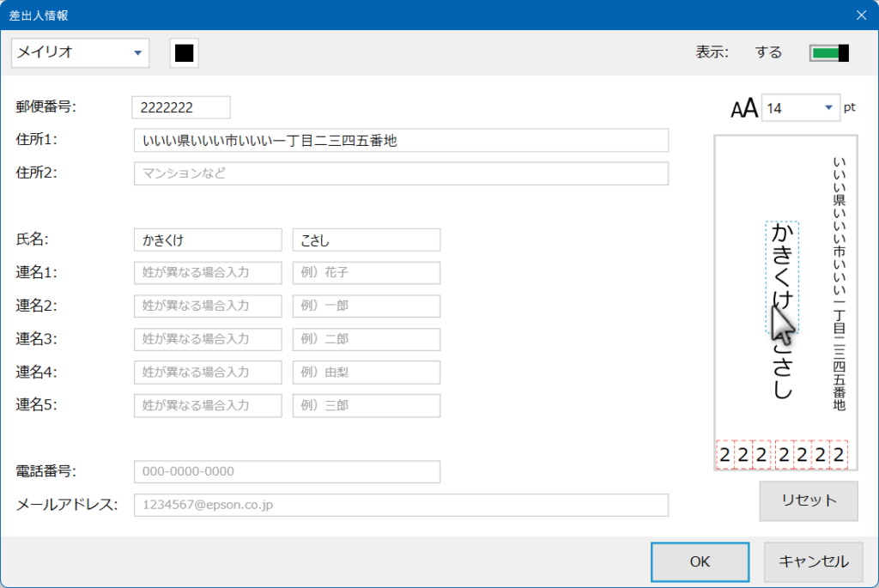Click the 連名1 first-name field 例）花子

click(x=366, y=272)
